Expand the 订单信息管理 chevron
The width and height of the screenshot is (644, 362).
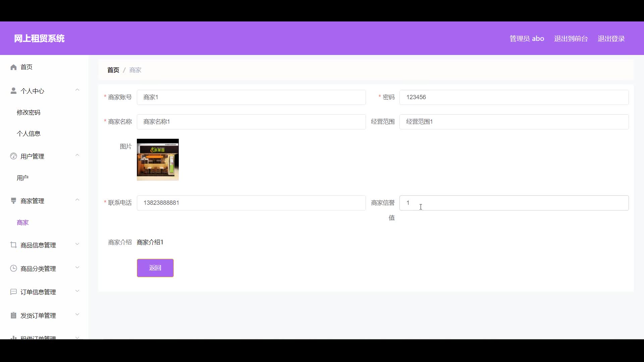pos(77,291)
